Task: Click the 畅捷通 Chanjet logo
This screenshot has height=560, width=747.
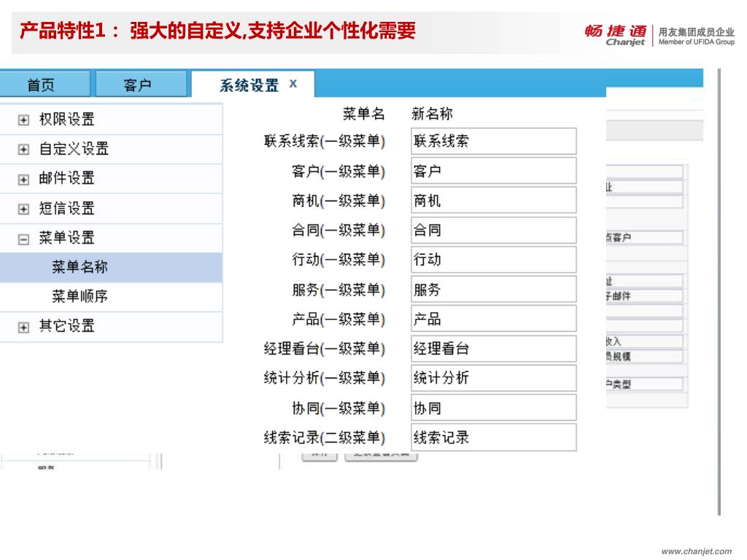Action: 616,35
